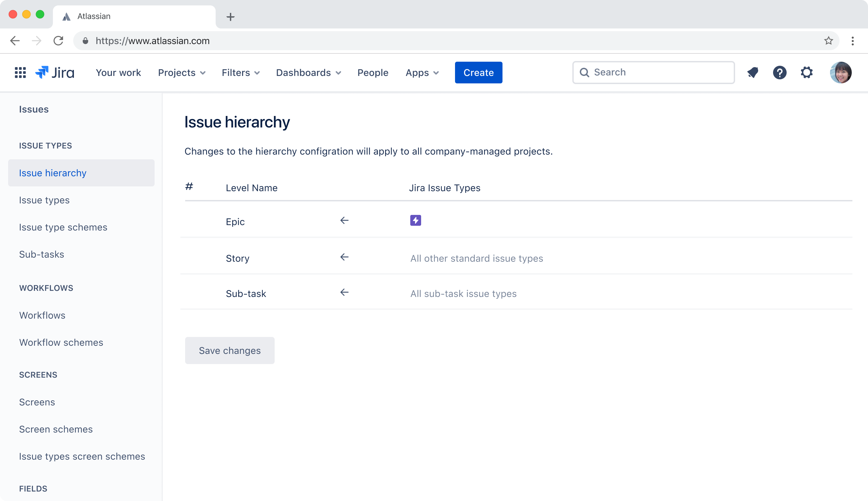Open help with the question mark icon

tap(780, 72)
